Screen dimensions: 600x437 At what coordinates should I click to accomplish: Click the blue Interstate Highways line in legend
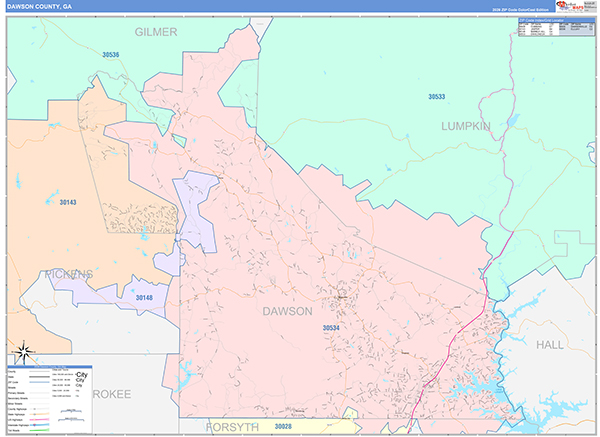(39, 425)
